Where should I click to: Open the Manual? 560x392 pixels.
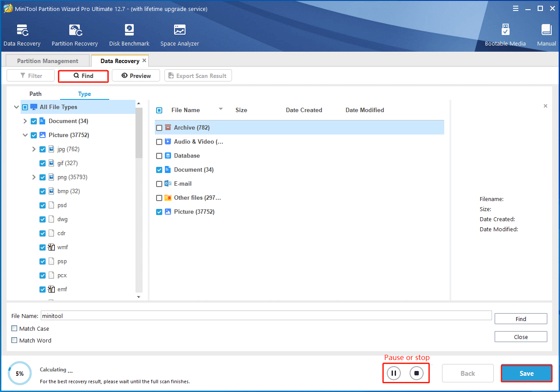[546, 35]
